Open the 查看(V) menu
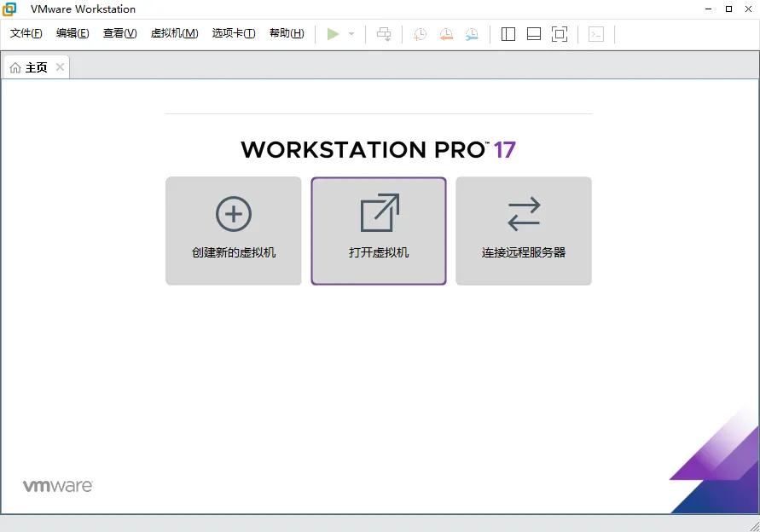 click(x=119, y=33)
